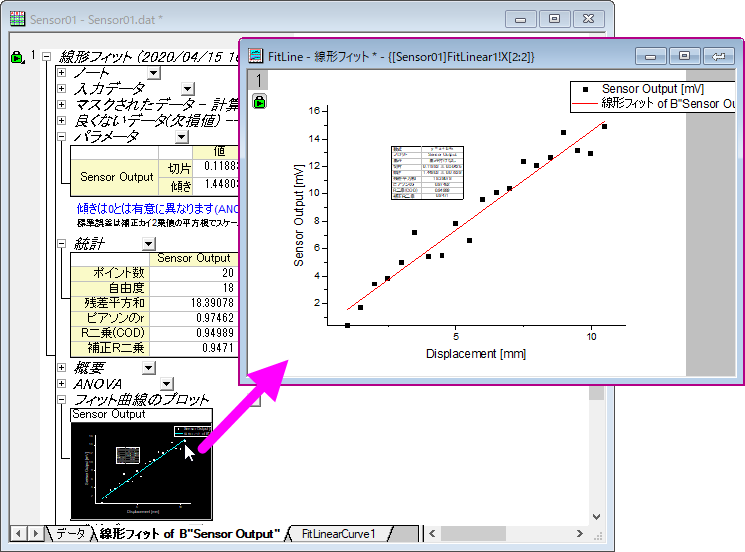Screen dimensions: 745x552
Task: Click the Displacement [mm] axis title
Action: 476,354
